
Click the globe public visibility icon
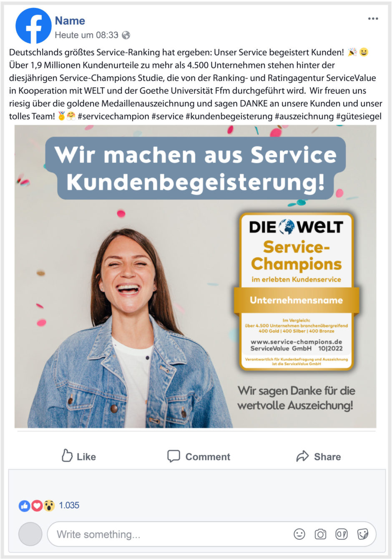[126, 35]
